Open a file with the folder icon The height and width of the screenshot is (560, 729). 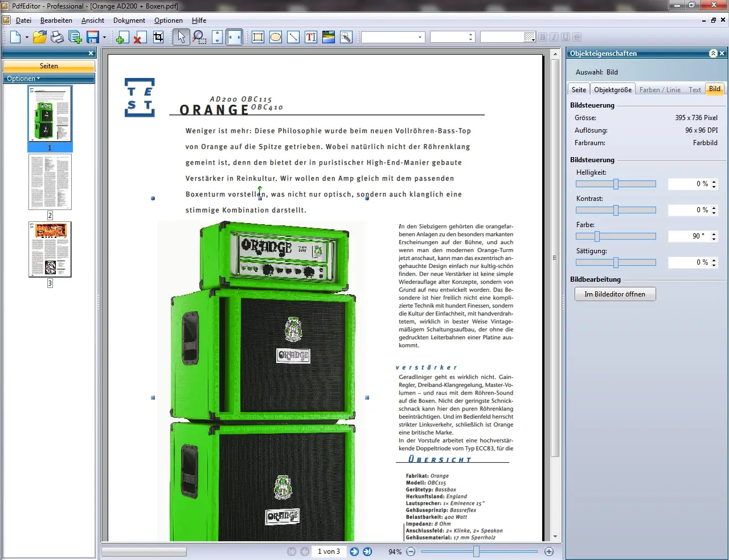tap(39, 38)
